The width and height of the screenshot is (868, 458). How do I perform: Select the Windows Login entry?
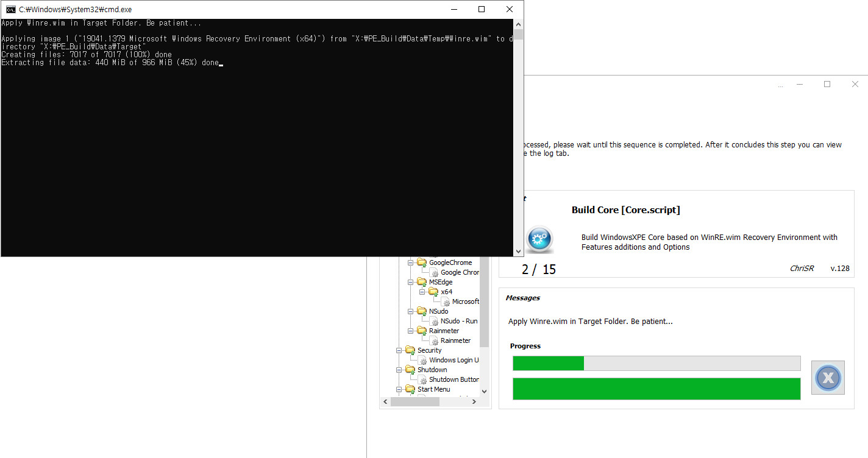[454, 360]
